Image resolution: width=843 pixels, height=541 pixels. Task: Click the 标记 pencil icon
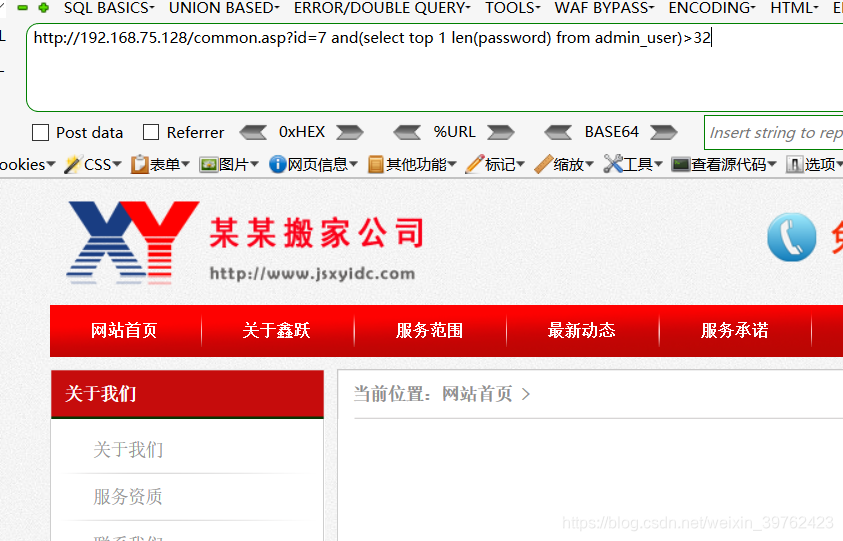[475, 164]
